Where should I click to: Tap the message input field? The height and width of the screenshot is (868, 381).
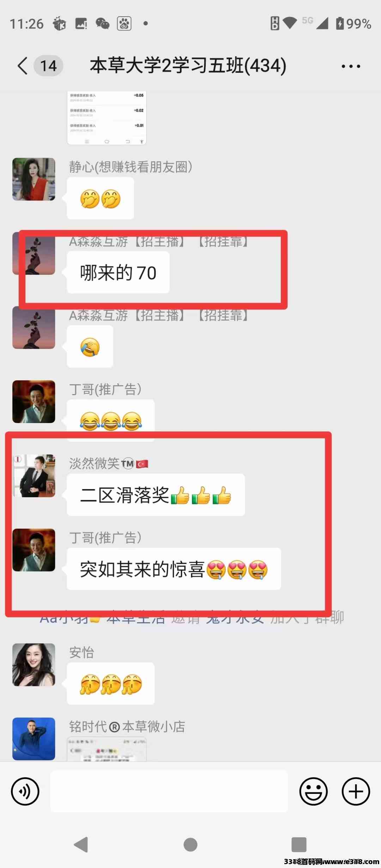(x=169, y=791)
